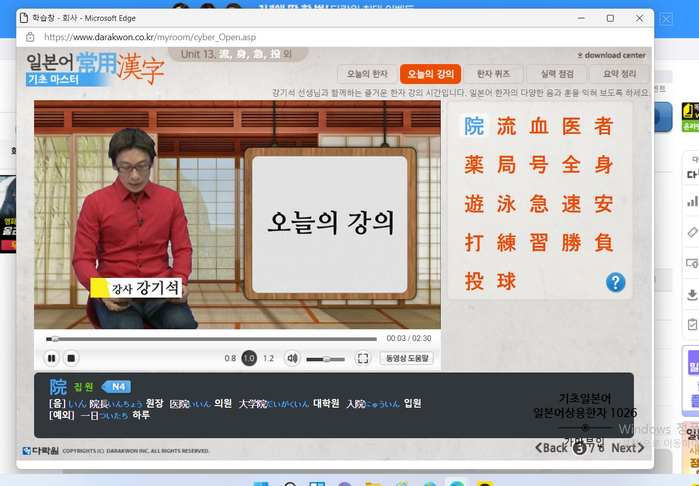
Task: Select the kanji 泳
Action: click(506, 204)
